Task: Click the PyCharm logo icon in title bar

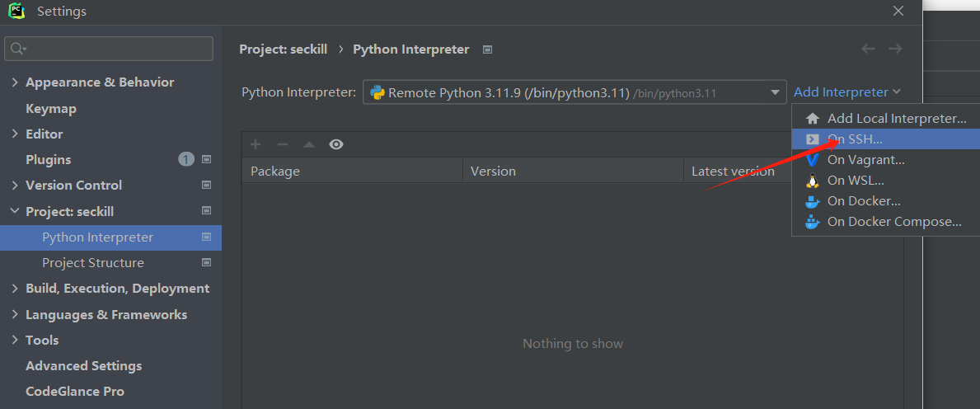Action: coord(16,12)
